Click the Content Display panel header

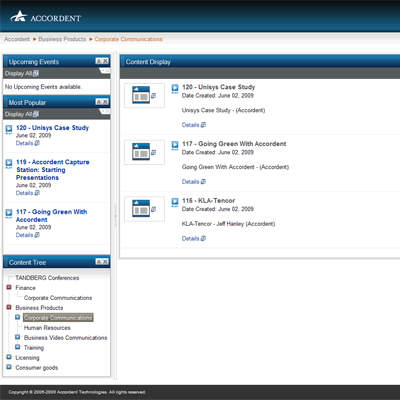[x=260, y=62]
